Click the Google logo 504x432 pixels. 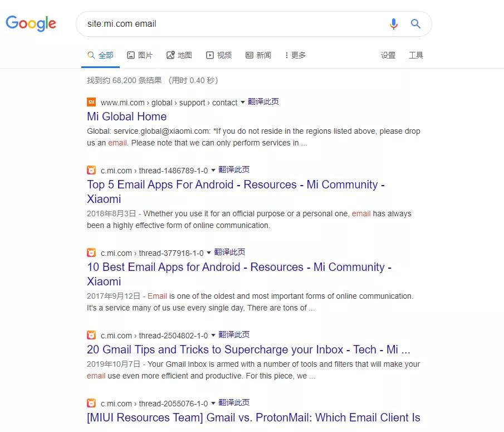click(31, 23)
